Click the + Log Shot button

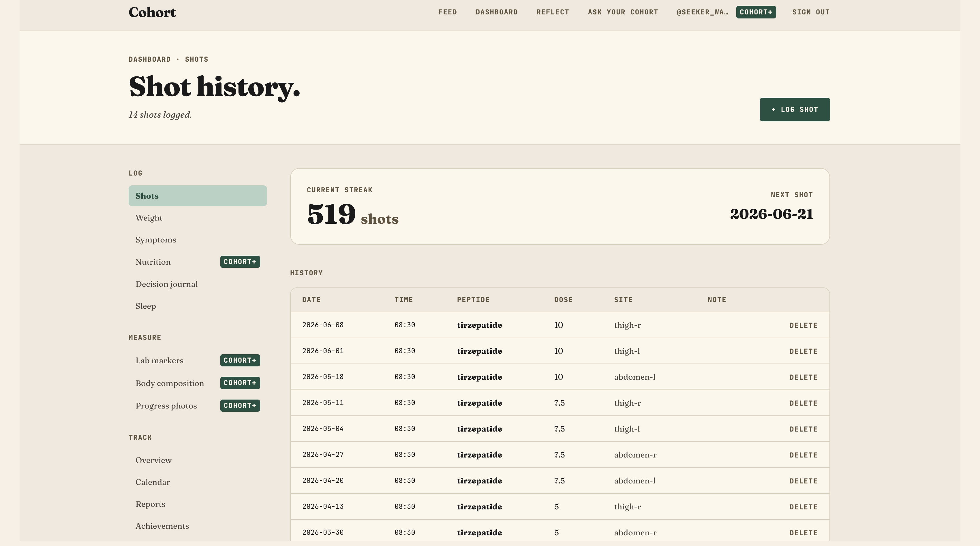point(795,110)
